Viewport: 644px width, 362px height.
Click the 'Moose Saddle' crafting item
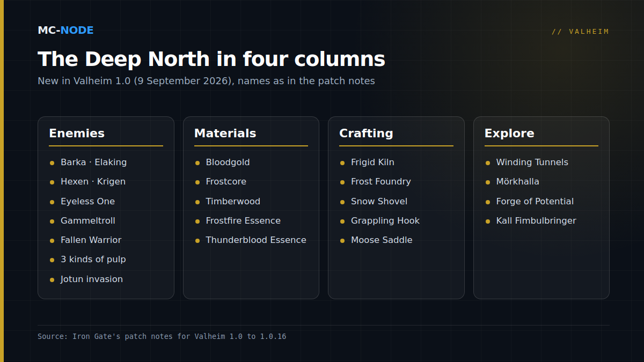[382, 240]
